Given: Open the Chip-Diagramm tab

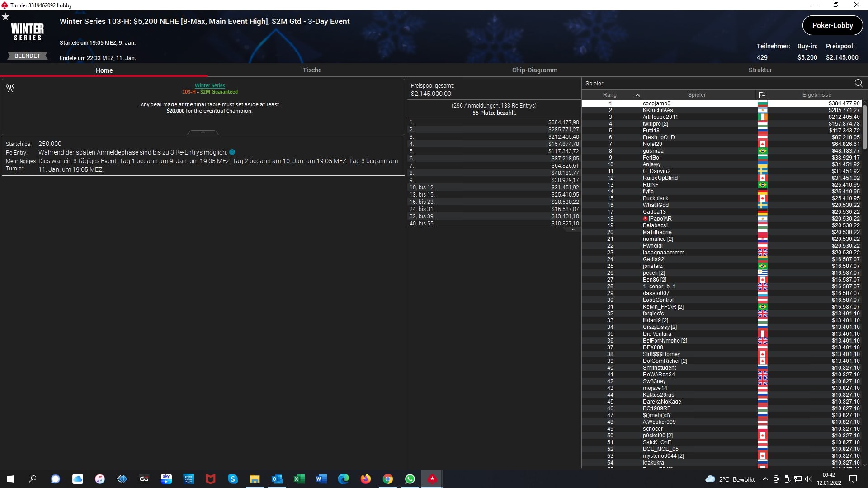Looking at the screenshot, I should 534,70.
